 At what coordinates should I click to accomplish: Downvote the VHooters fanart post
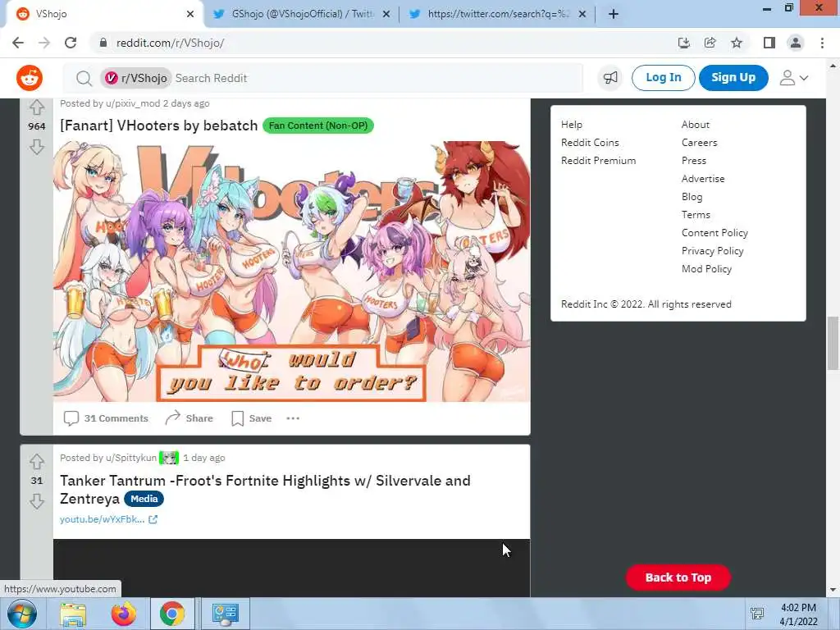(x=36, y=146)
